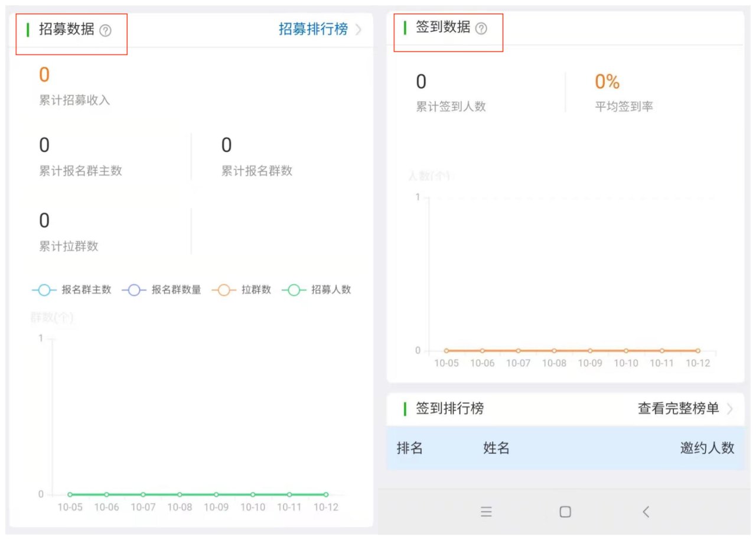Open help icon beside 签到数据

point(481,28)
